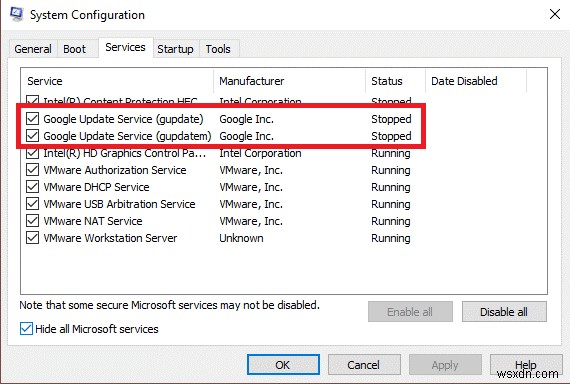Sort by the Status column header
Image resolution: width=570 pixels, height=384 pixels.
pos(396,81)
